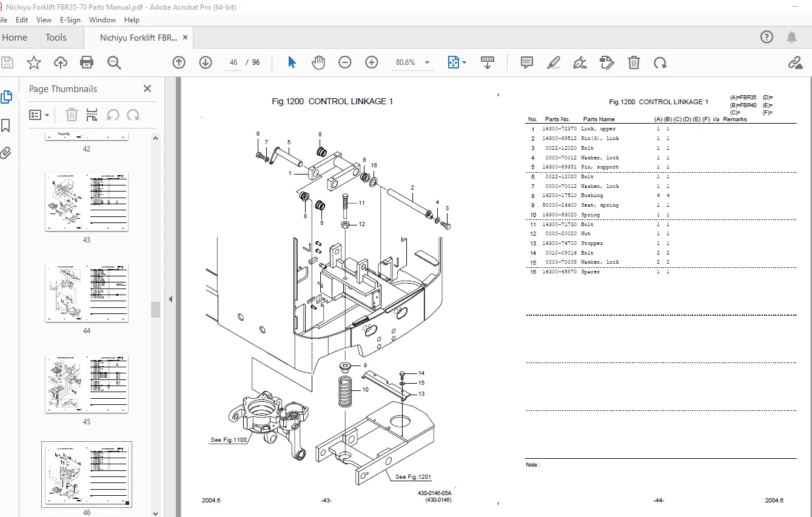Screen dimensions: 812x517
Task: Open the thumbnails panel options dropdown
Action: click(39, 115)
